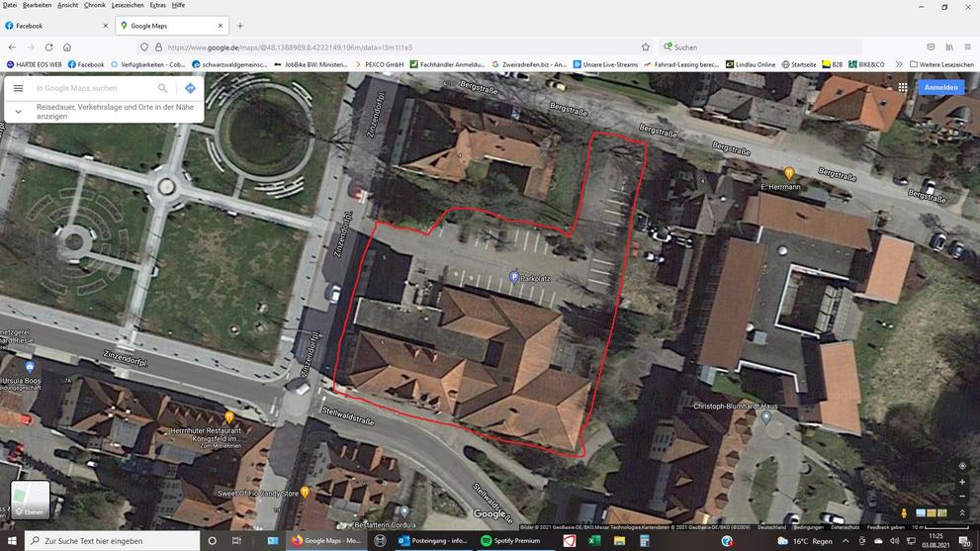
Task: Click the Parkplatz parking marker
Action: [513, 278]
